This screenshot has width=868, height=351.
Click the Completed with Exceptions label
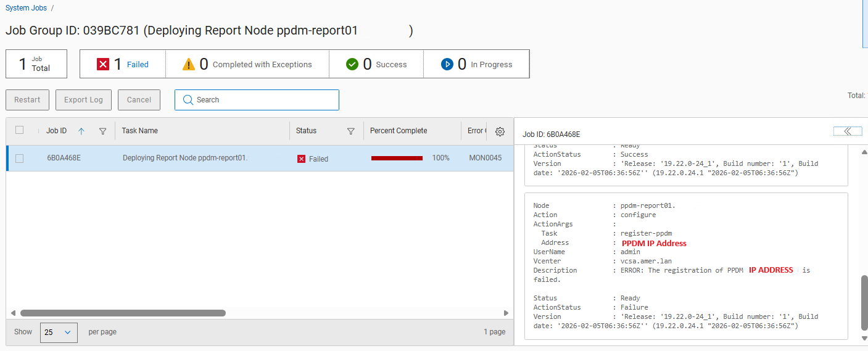click(x=262, y=64)
